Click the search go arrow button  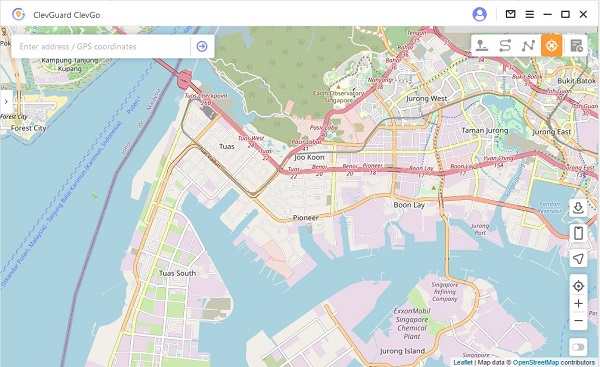pyautogui.click(x=202, y=46)
